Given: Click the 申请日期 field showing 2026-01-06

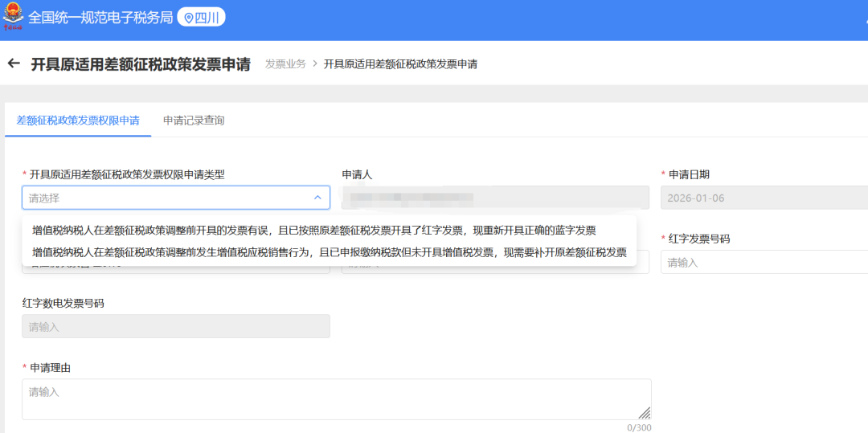Looking at the screenshot, I should pyautogui.click(x=764, y=198).
